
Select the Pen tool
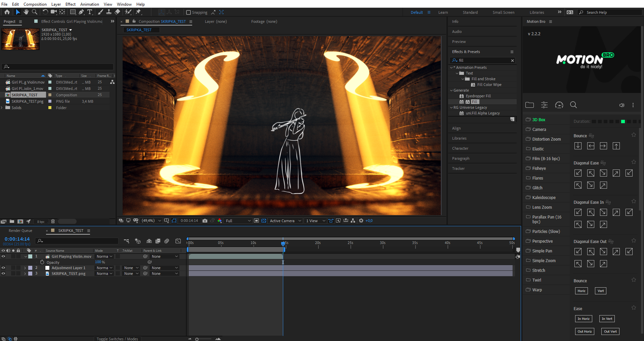click(81, 12)
